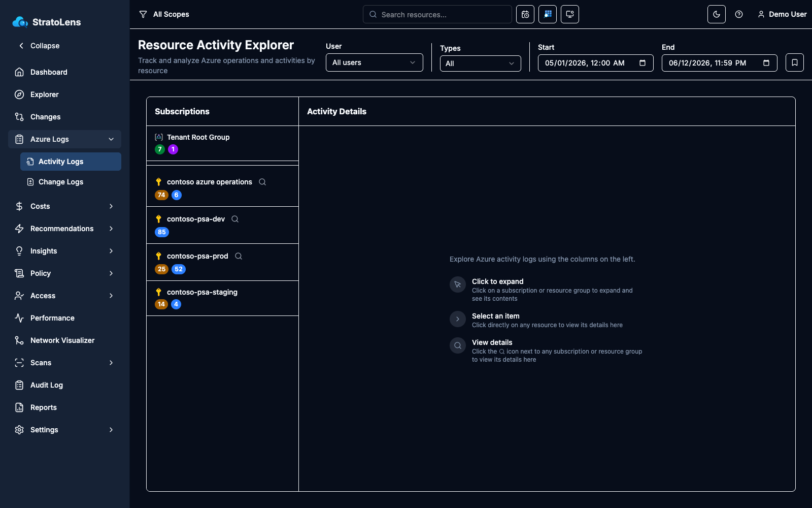
Task: Click purple badge 1 under Tenant Root Group
Action: 173,149
